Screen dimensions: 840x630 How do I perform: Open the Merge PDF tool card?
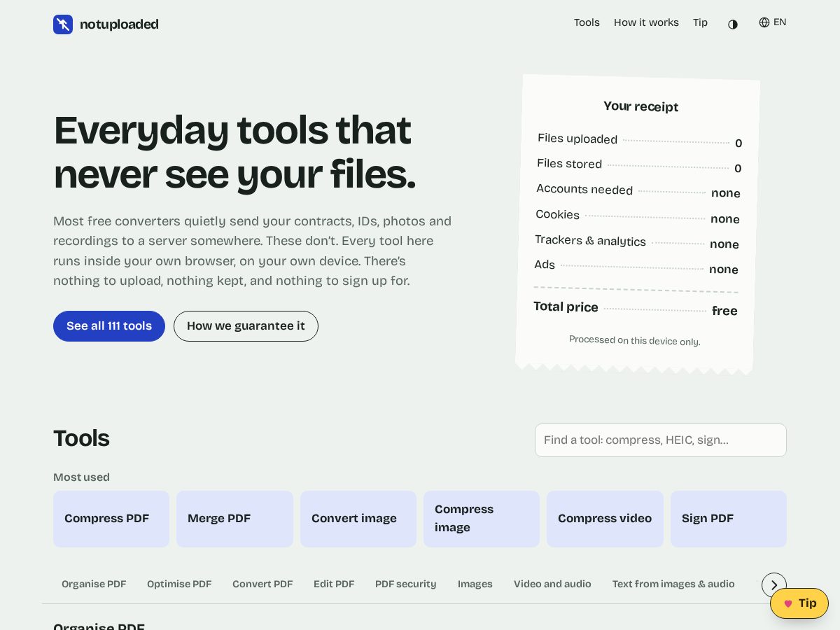point(234,519)
